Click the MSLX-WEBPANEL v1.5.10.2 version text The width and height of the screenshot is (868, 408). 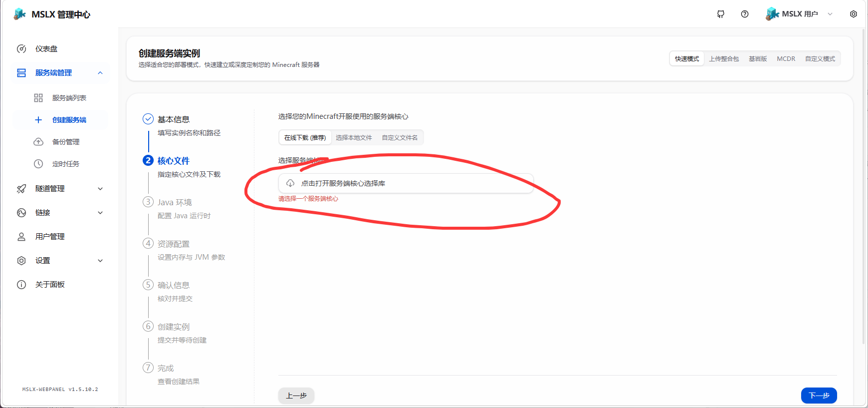tap(60, 390)
